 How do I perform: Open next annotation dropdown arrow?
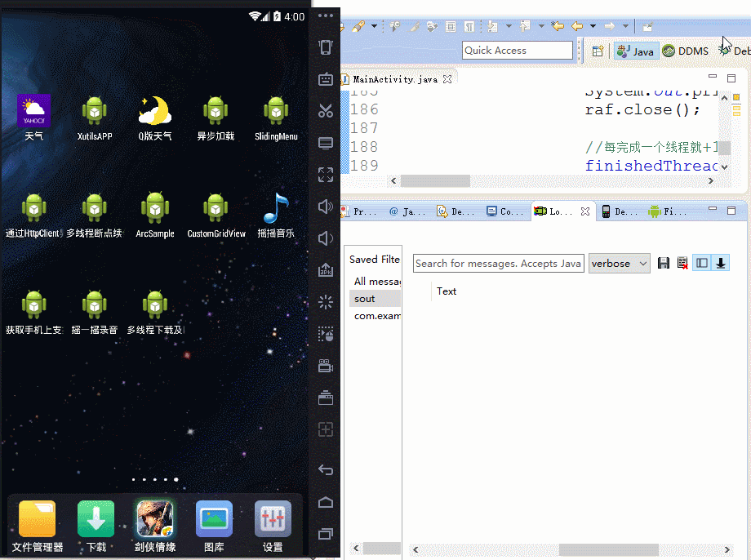tap(509, 26)
